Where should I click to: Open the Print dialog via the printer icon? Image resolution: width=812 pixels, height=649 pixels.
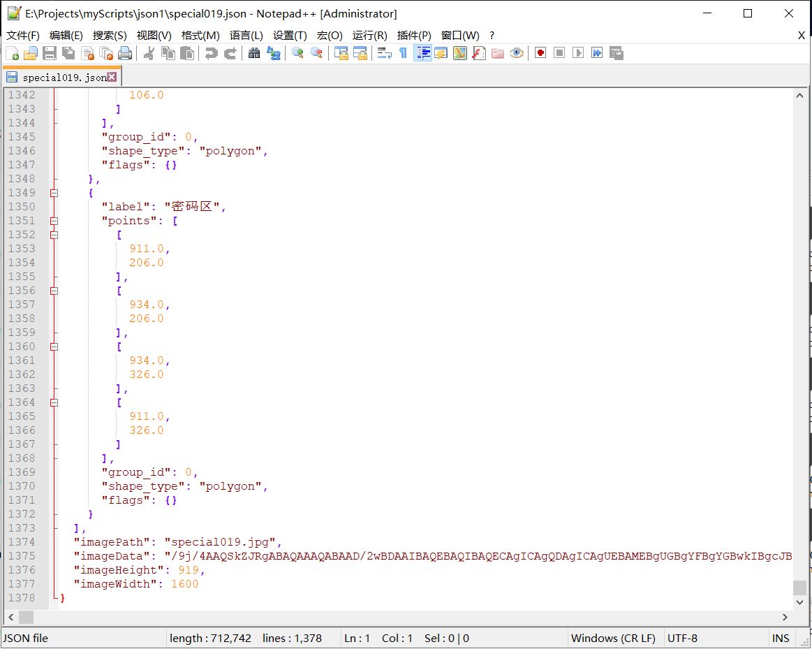(x=124, y=52)
